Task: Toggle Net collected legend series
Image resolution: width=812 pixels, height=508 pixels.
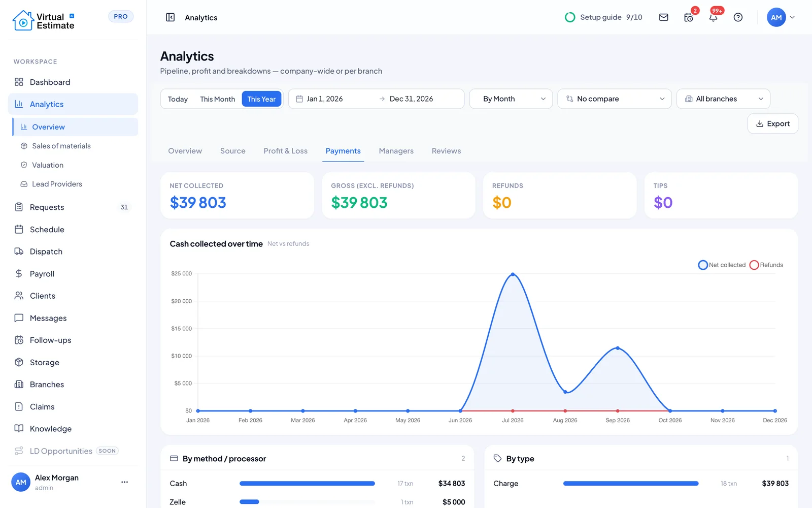Action: pyautogui.click(x=722, y=265)
